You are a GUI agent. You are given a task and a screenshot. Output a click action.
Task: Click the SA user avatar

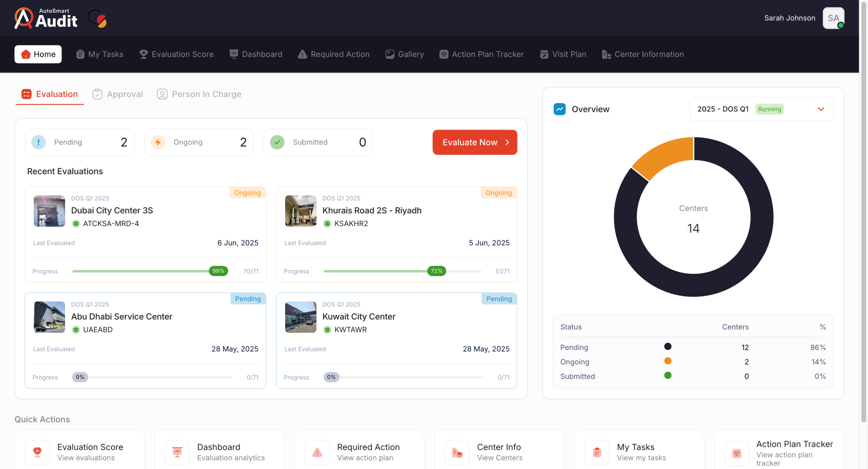pyautogui.click(x=833, y=18)
